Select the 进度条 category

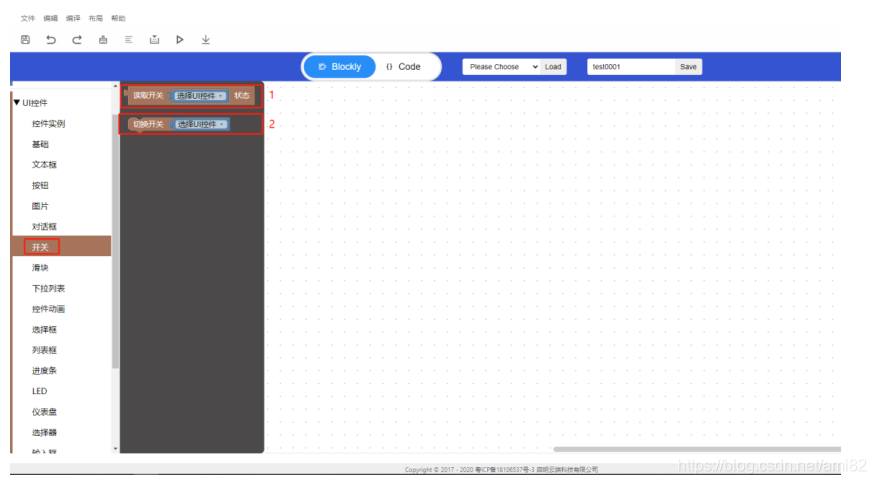44,371
